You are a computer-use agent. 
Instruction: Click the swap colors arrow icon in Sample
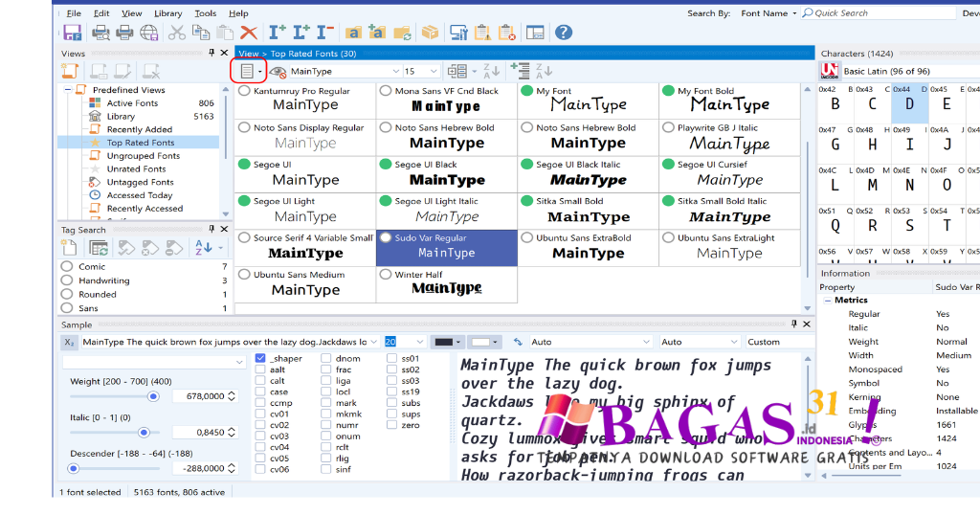(x=518, y=342)
